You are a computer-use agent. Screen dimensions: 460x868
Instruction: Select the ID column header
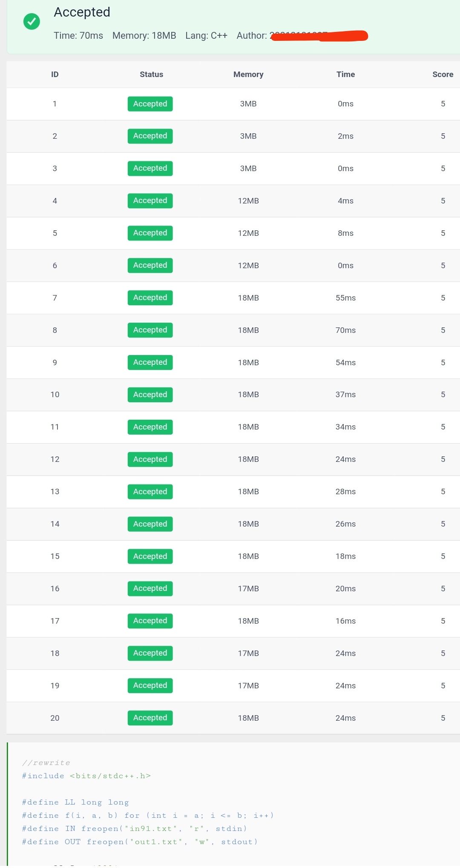pyautogui.click(x=55, y=74)
